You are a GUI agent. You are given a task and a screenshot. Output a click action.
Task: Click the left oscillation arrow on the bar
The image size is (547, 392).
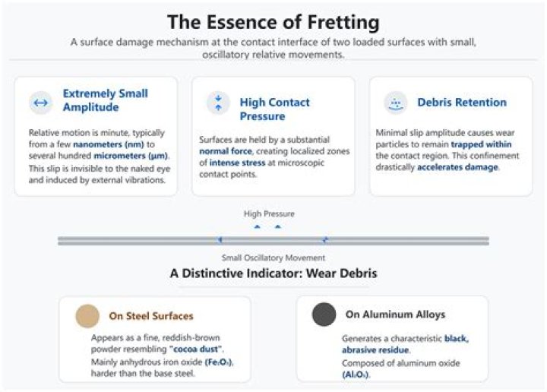pyautogui.click(x=220, y=240)
